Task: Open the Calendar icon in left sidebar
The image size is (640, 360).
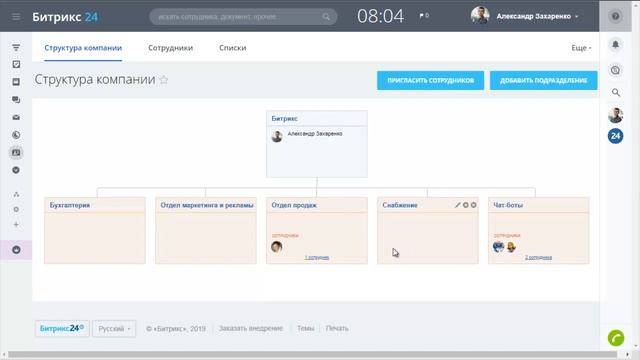Action: tap(16, 82)
